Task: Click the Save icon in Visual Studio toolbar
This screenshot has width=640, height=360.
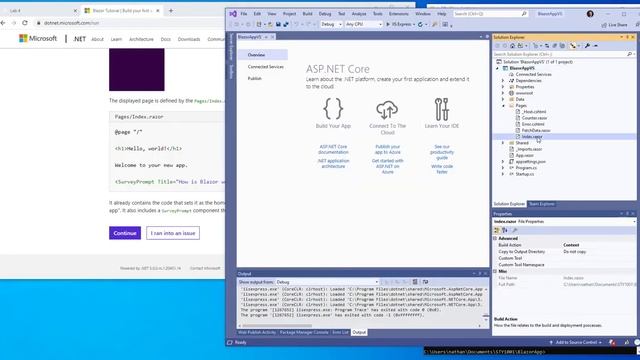Action: point(278,24)
